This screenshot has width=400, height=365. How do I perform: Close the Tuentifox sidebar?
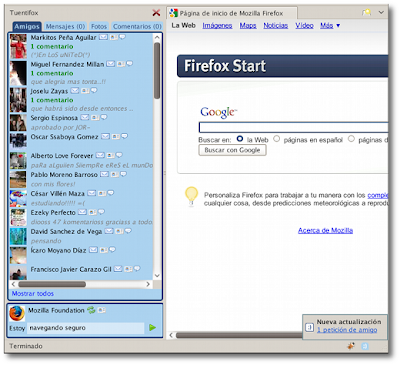[156, 13]
